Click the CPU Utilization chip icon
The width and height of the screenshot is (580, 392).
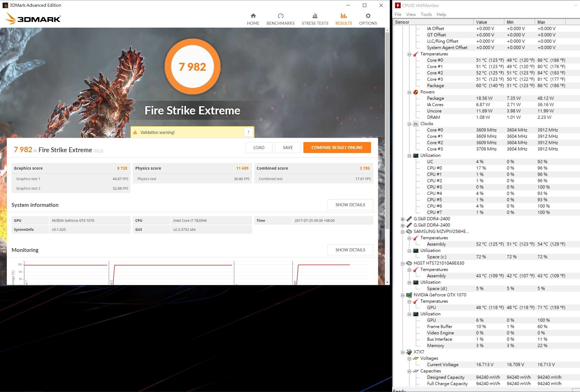click(x=416, y=156)
